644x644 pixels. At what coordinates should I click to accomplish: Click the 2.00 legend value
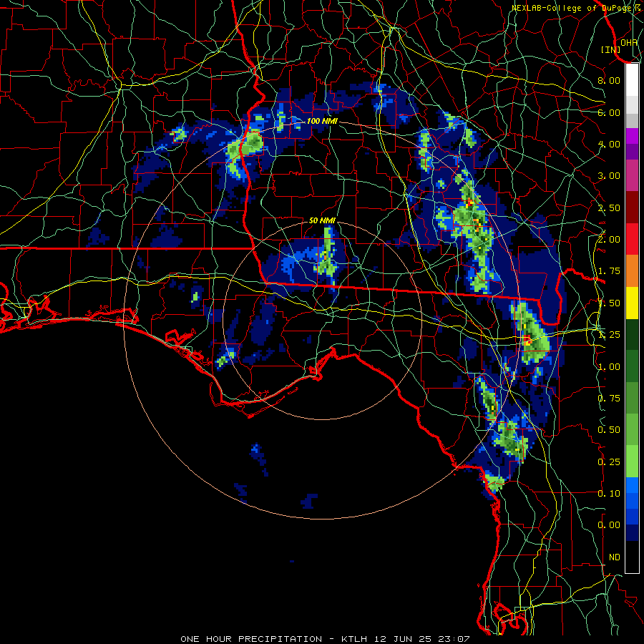pos(609,240)
